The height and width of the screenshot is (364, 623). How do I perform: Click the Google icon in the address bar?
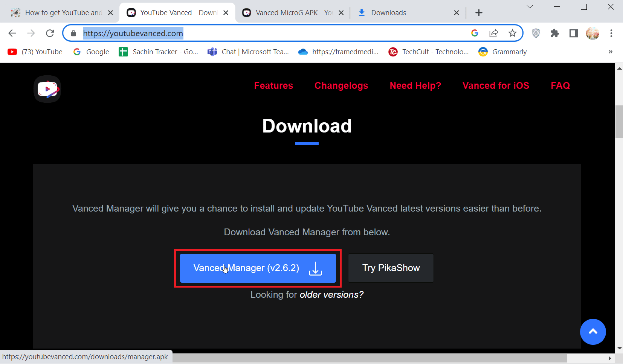coord(475,33)
